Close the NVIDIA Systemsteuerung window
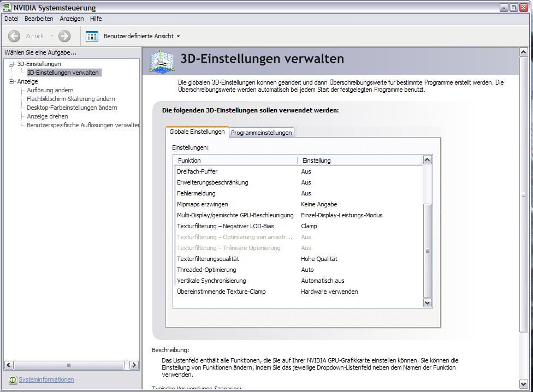This screenshot has height=392, width=533. pos(524,8)
